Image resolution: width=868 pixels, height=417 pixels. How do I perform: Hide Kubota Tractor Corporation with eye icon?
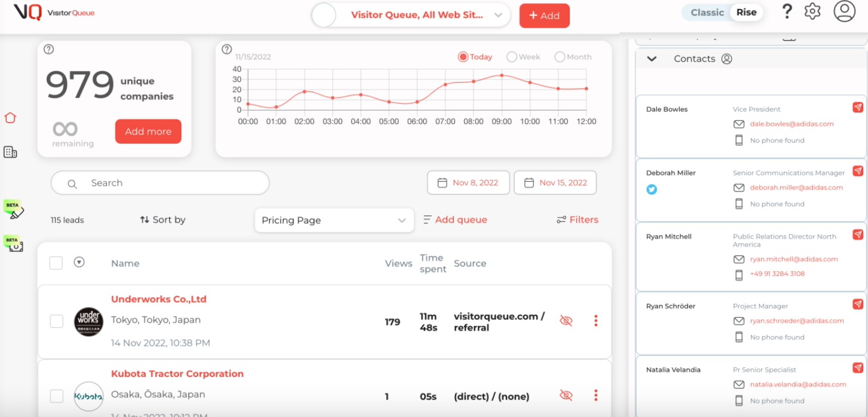pos(566,395)
